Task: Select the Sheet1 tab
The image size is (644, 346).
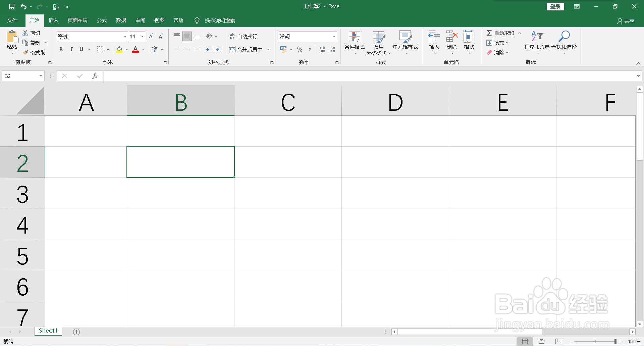Action: click(48, 331)
